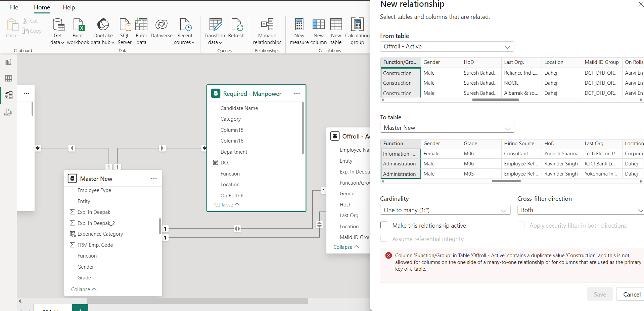Check Make this relationship active

tap(384, 225)
